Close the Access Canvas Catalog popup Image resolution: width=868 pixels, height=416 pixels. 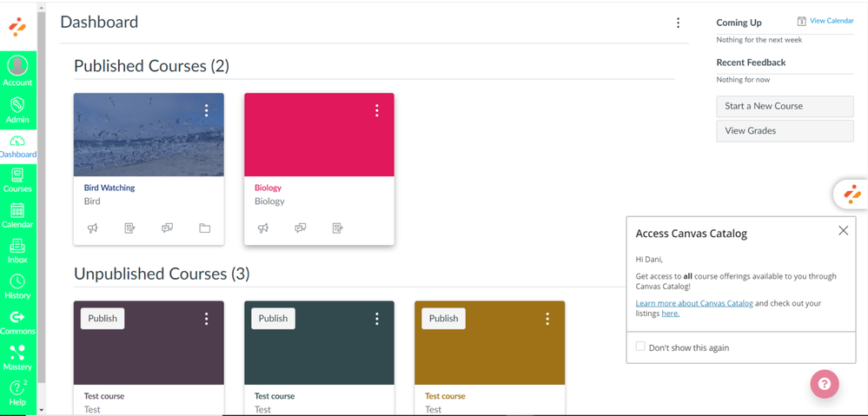pyautogui.click(x=843, y=231)
